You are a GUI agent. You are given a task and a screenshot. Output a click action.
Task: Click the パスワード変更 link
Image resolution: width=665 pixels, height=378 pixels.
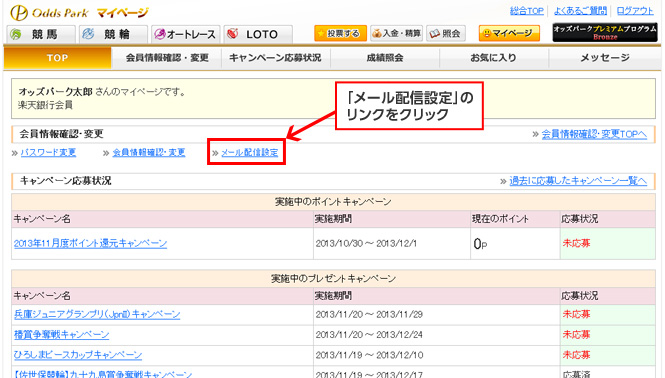click(x=48, y=152)
